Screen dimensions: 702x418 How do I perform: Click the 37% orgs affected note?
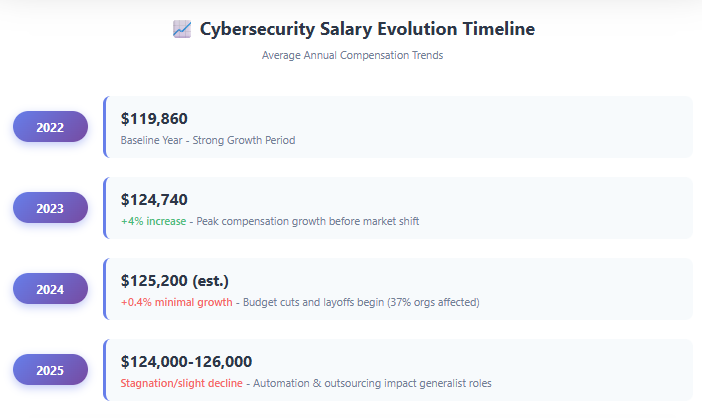pyautogui.click(x=432, y=302)
